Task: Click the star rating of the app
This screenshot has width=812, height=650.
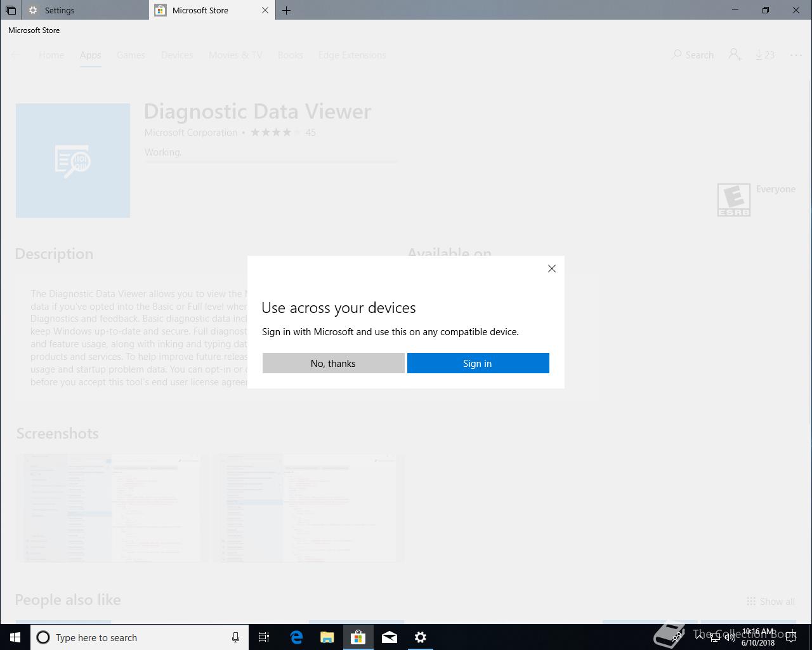Action: [275, 133]
